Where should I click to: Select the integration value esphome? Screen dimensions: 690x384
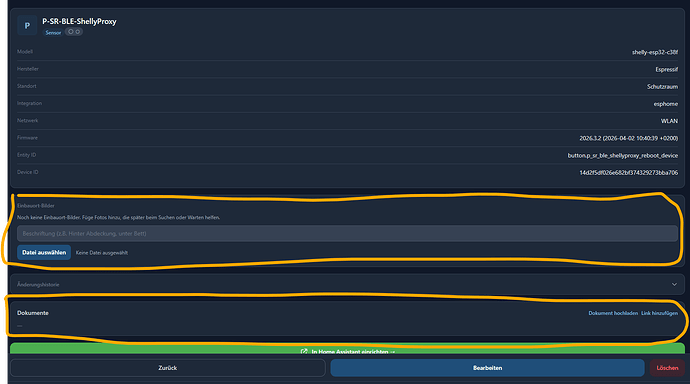[x=665, y=104]
